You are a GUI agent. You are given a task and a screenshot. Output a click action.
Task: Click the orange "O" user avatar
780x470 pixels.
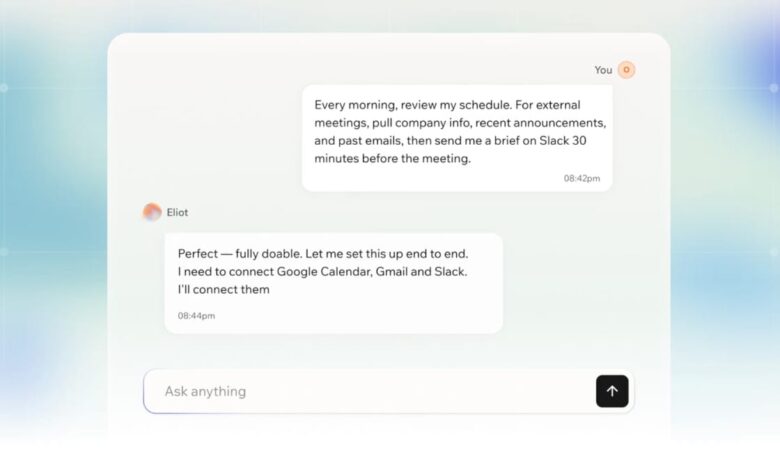tap(626, 70)
